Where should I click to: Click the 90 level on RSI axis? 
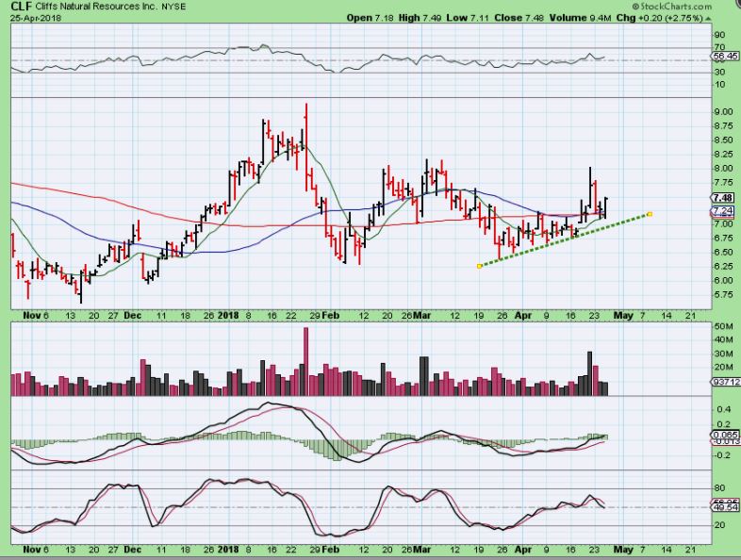719,35
